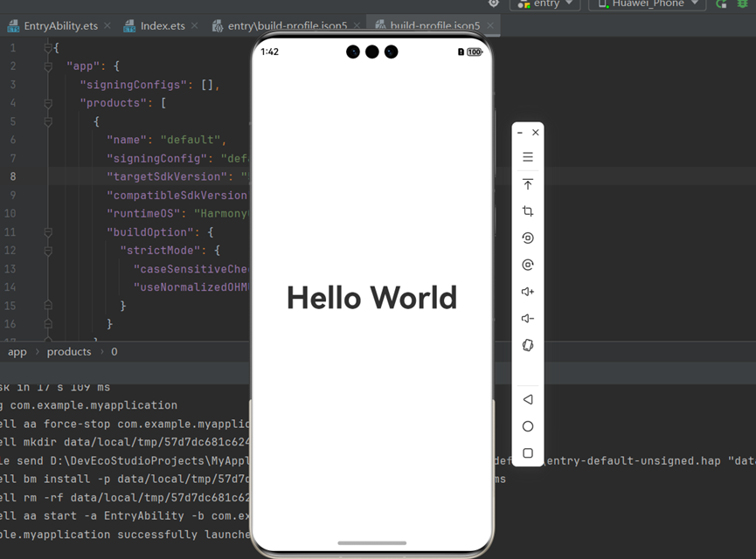Collapse the object fold on line 5

click(48, 121)
